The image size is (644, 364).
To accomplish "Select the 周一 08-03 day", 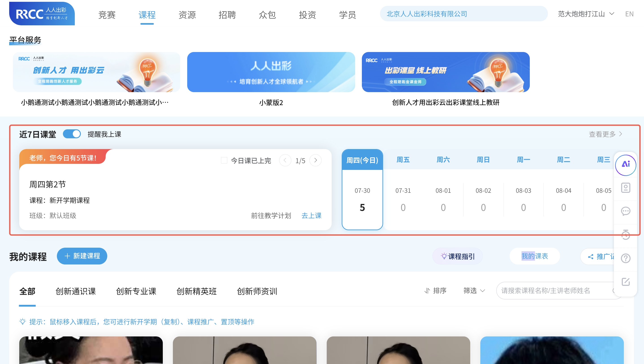I will (x=523, y=190).
